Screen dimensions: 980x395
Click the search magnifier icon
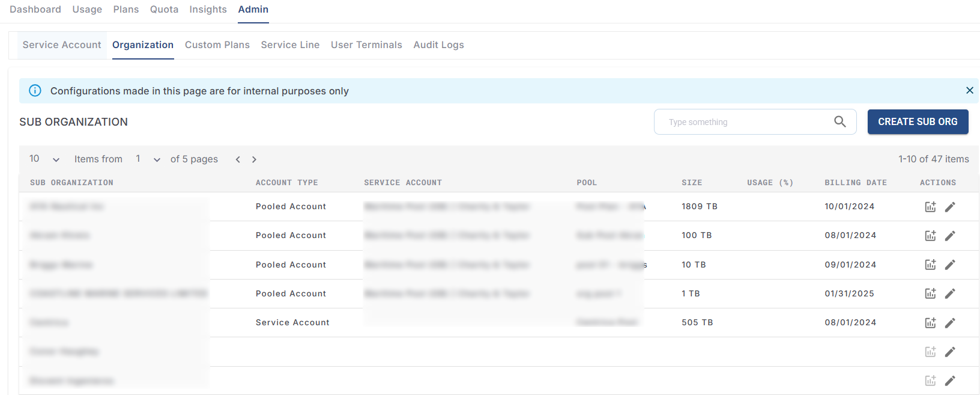pyautogui.click(x=840, y=122)
